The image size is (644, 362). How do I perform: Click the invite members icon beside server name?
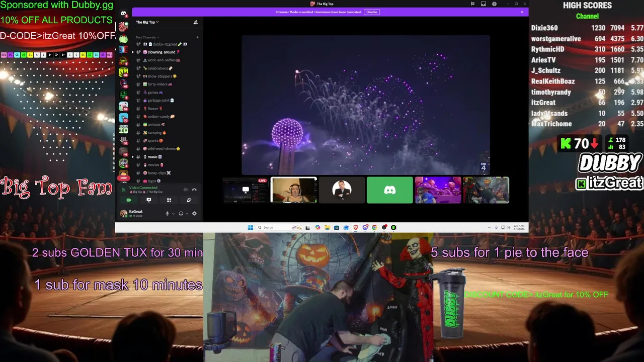point(196,22)
